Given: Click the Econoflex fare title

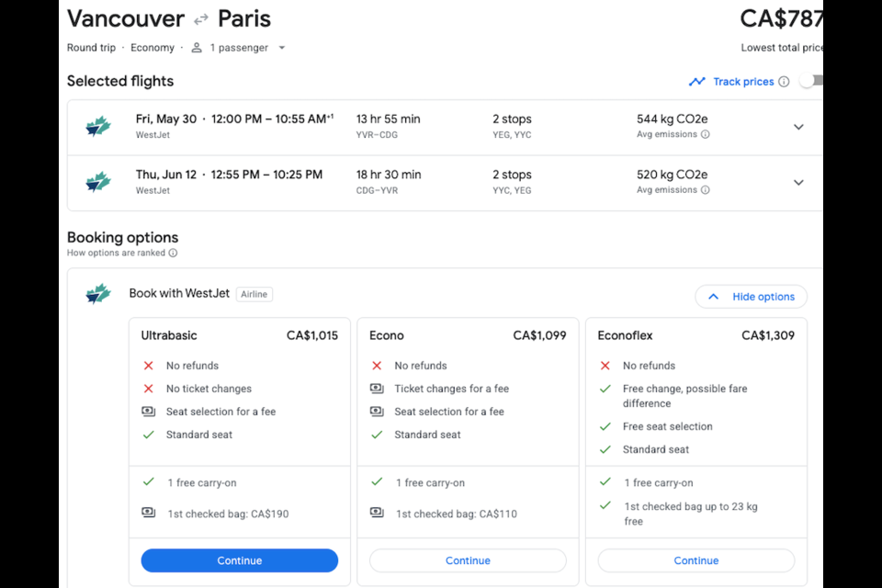Looking at the screenshot, I should 625,336.
